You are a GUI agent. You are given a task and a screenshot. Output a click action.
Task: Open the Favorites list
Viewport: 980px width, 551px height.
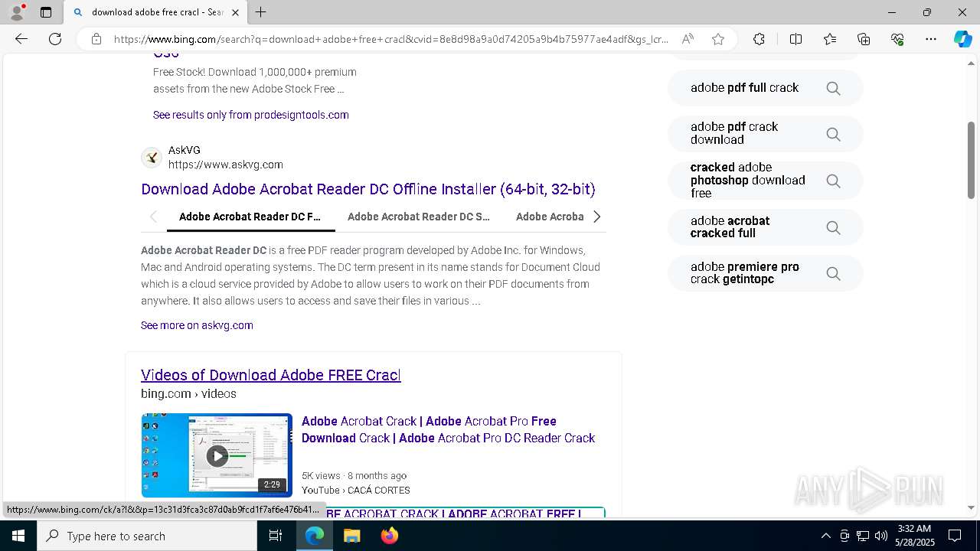830,39
